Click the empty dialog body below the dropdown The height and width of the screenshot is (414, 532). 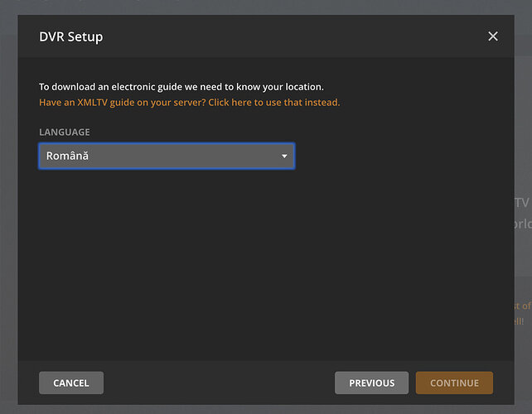coord(265,265)
